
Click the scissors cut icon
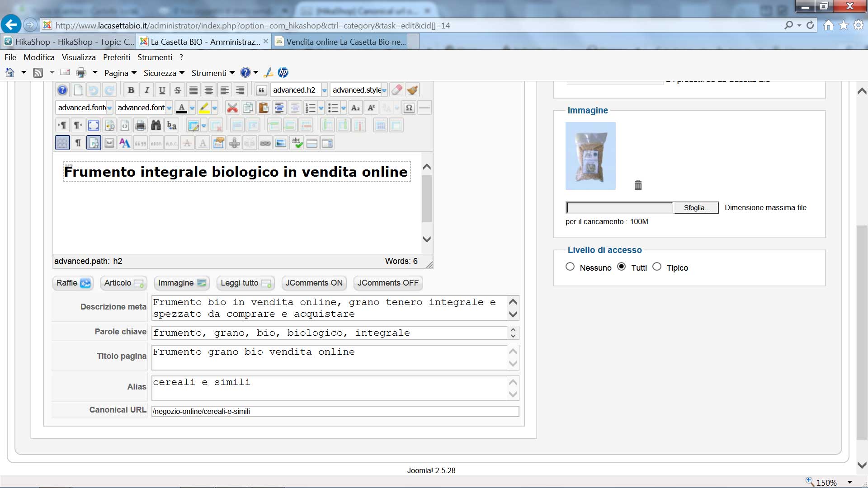coord(232,108)
